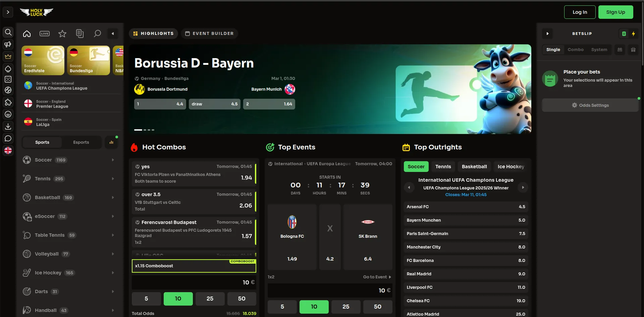Open the Live events icon

click(x=45, y=34)
